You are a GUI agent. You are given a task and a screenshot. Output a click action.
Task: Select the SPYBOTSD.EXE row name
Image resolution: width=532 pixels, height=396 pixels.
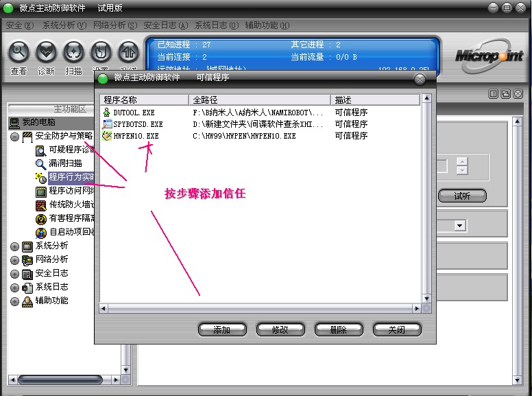coord(138,124)
